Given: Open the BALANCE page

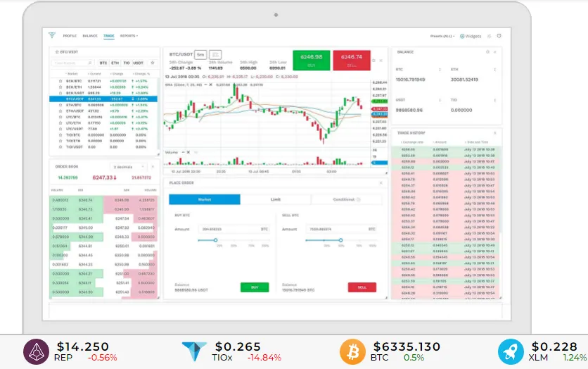Looking at the screenshot, I should [x=90, y=36].
